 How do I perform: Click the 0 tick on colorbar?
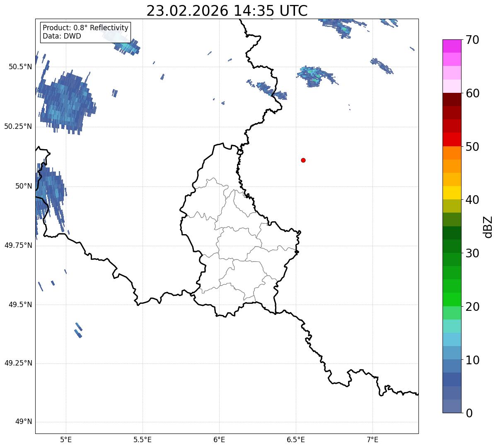point(469,413)
